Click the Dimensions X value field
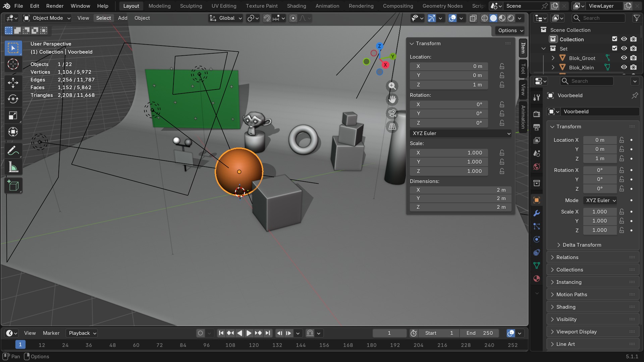 coord(460,190)
